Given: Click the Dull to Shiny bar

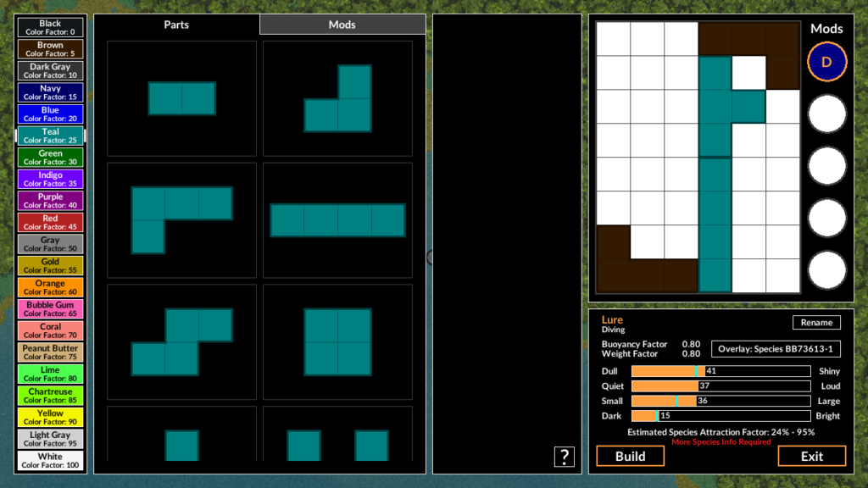Looking at the screenshot, I should [721, 371].
